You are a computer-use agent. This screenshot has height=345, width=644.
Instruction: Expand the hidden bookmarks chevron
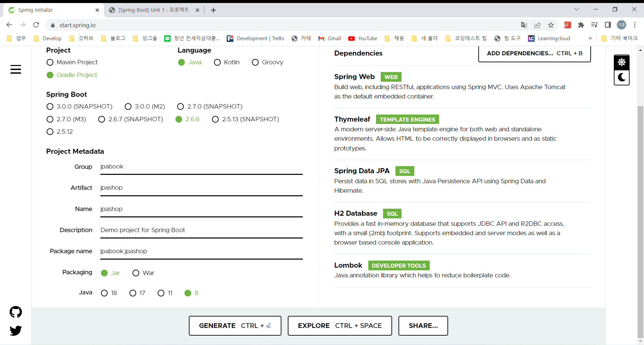click(590, 38)
